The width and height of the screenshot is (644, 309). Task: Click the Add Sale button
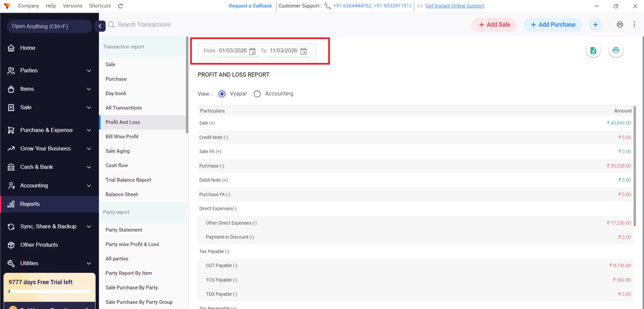494,24
